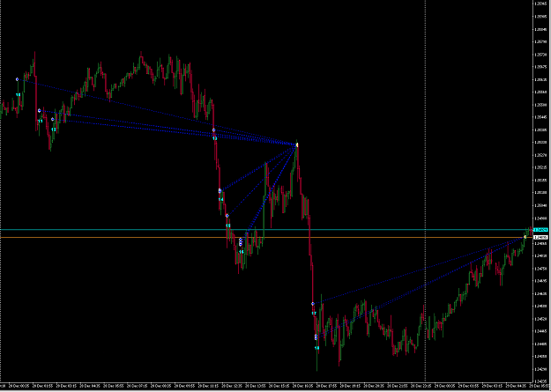The height and width of the screenshot is (392, 551).
Task: Select the entry marker above label 13
Action: [x=213, y=130]
